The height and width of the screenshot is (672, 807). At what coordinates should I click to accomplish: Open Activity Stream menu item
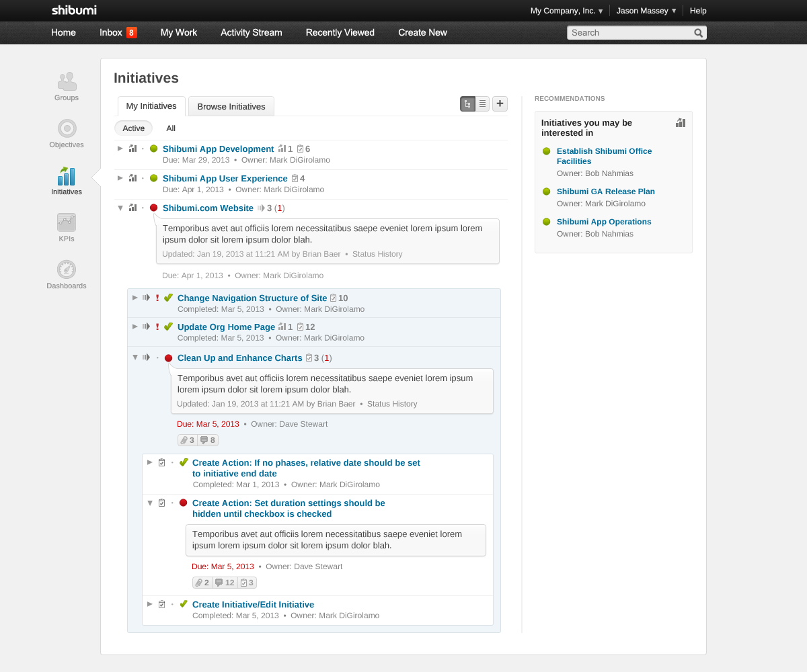coord(252,32)
